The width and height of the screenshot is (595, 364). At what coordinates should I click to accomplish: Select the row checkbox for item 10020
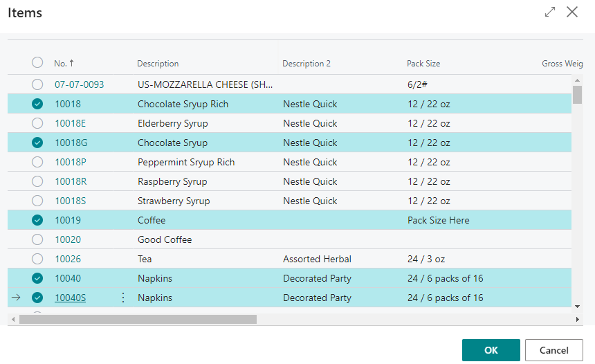(37, 240)
